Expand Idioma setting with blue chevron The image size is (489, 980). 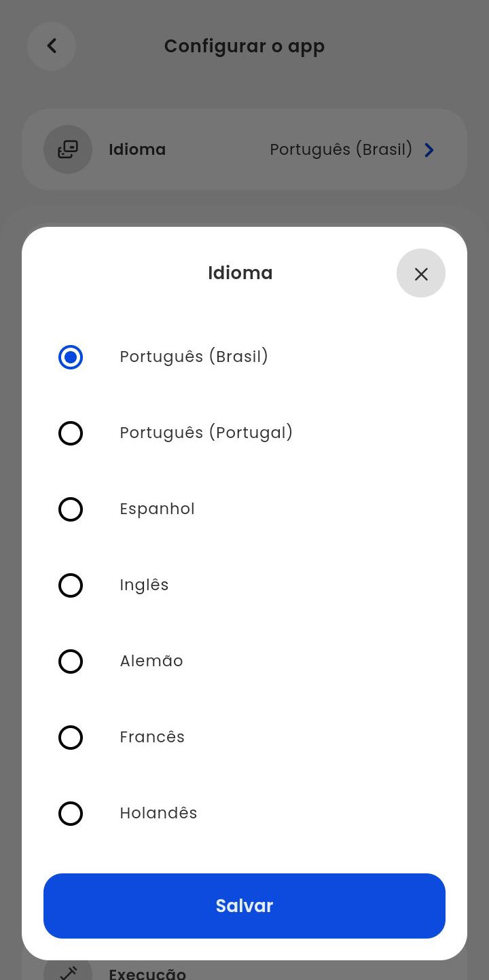point(429,150)
